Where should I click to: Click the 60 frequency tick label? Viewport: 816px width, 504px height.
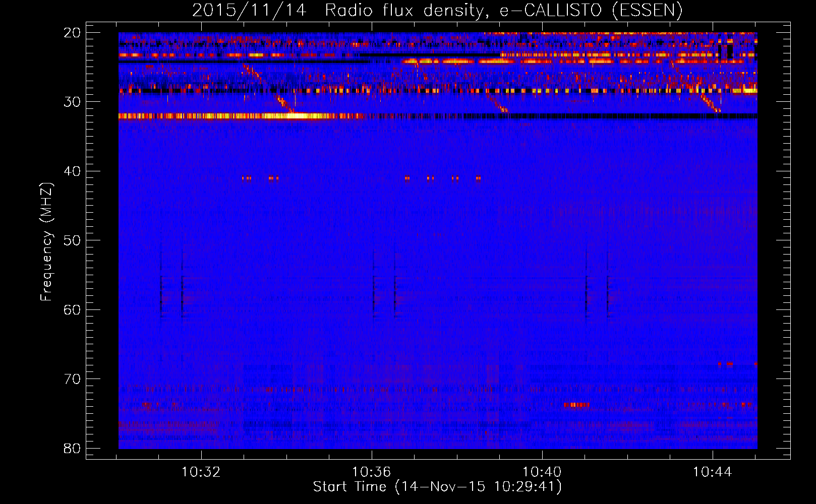point(73,309)
